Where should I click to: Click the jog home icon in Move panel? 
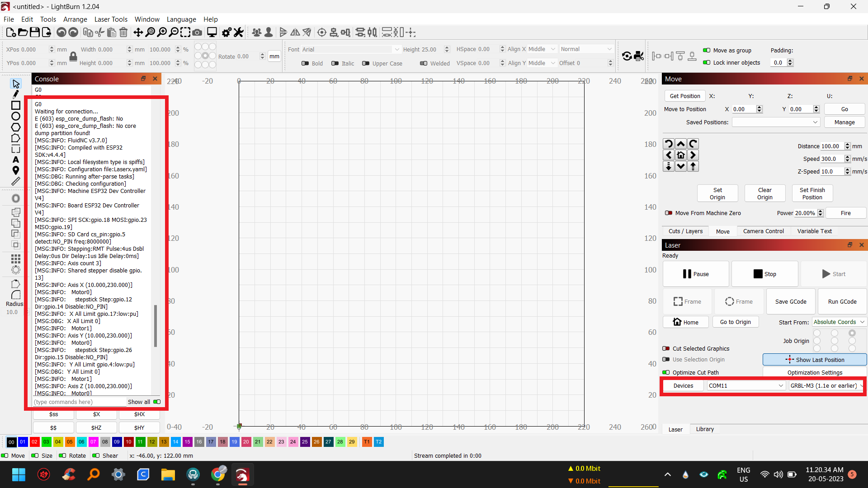681,155
